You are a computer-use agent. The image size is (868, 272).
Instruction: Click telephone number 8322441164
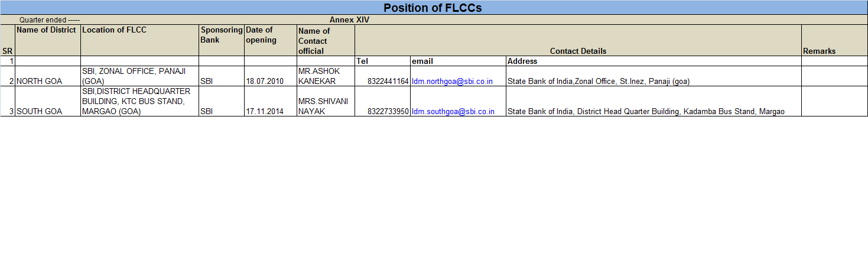pos(388,82)
